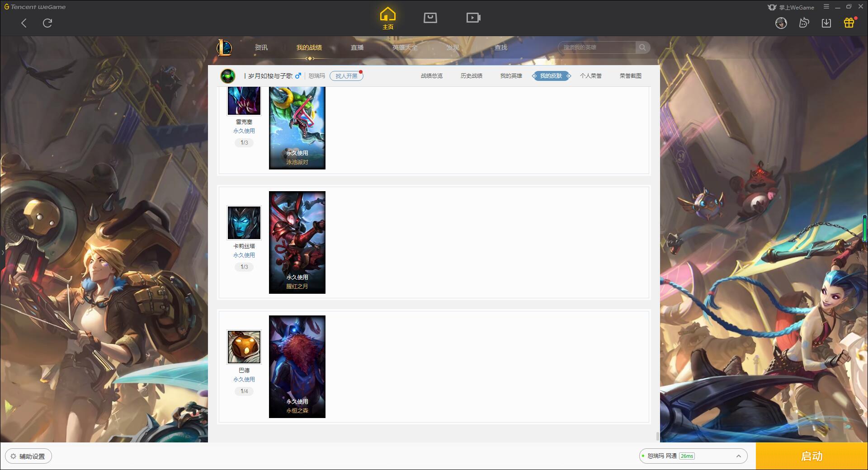Open the 发现 tab

pyautogui.click(x=453, y=47)
